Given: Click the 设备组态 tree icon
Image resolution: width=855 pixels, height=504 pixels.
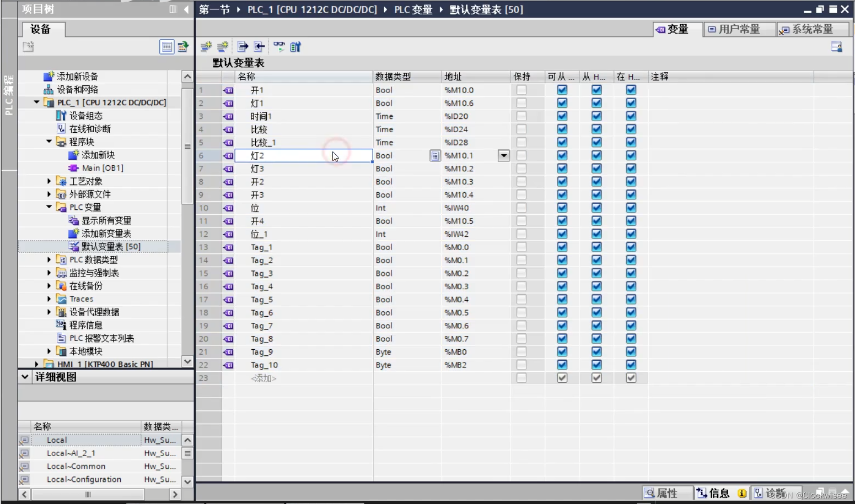Looking at the screenshot, I should 61,116.
